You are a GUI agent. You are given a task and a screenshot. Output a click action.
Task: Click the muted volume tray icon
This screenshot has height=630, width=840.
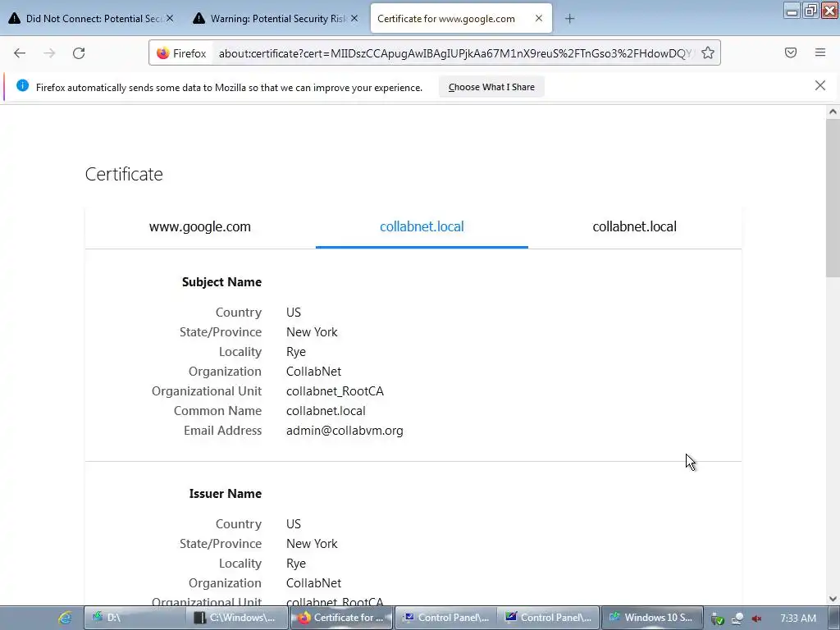(x=756, y=619)
